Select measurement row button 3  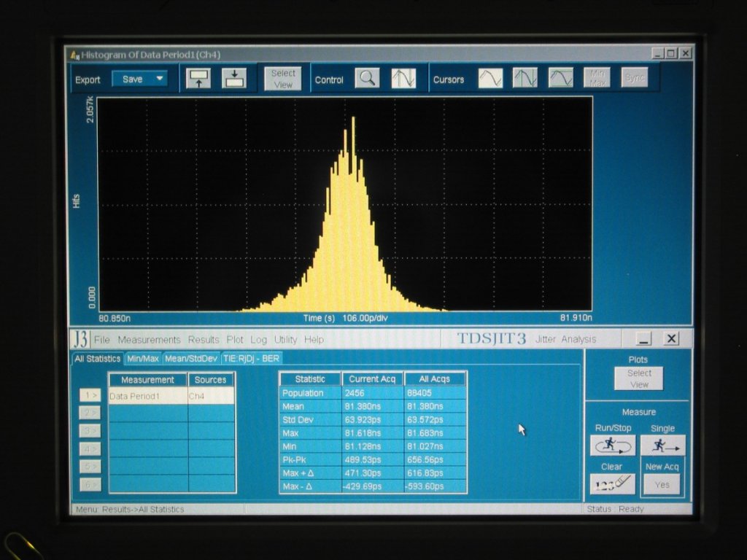coord(90,430)
